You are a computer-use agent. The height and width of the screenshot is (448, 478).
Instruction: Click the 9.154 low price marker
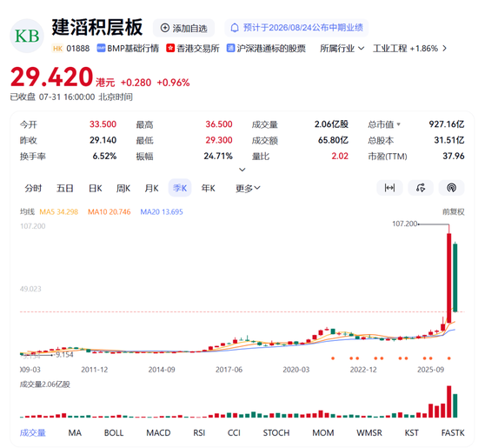[64, 355]
